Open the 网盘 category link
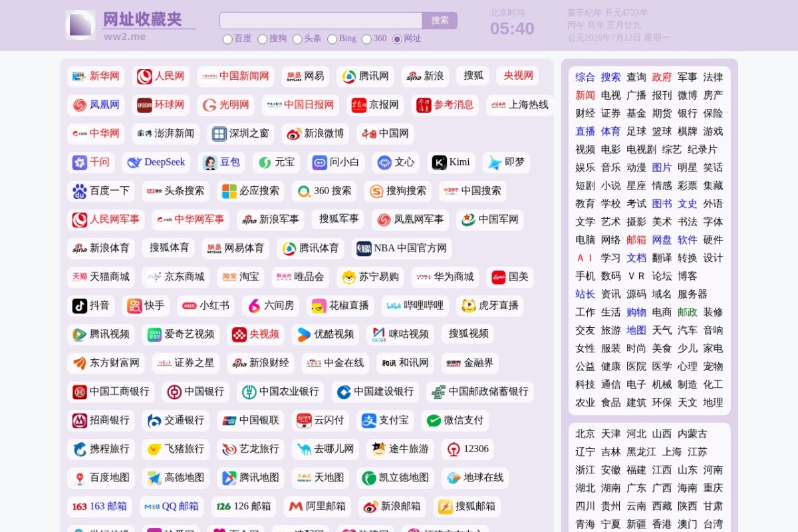798x532 pixels. click(x=662, y=240)
